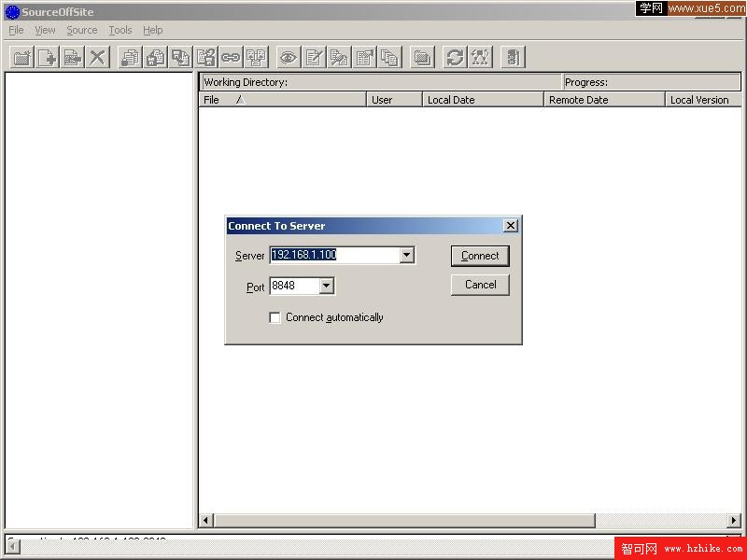The image size is (747, 560).
Task: Click the Show Differences compare icon
Action: (x=339, y=58)
